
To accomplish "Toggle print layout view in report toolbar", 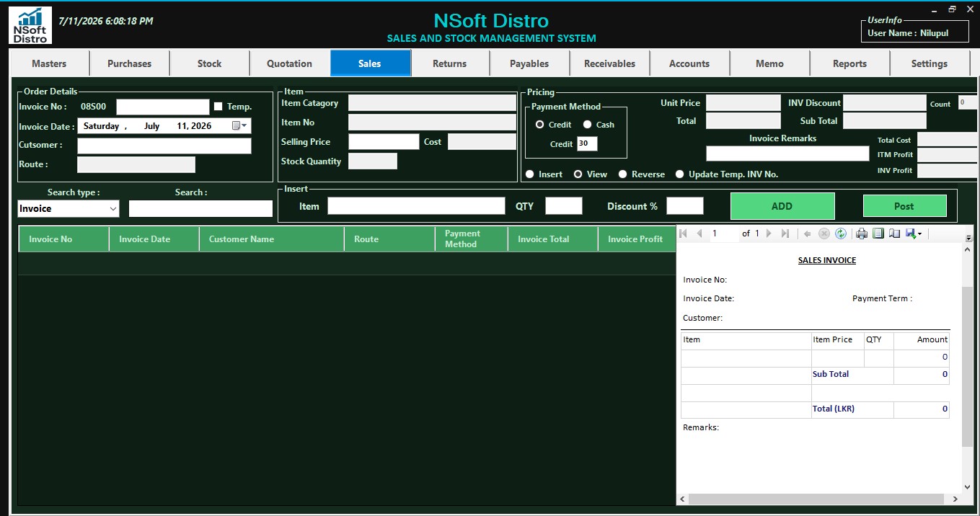I will (878, 233).
